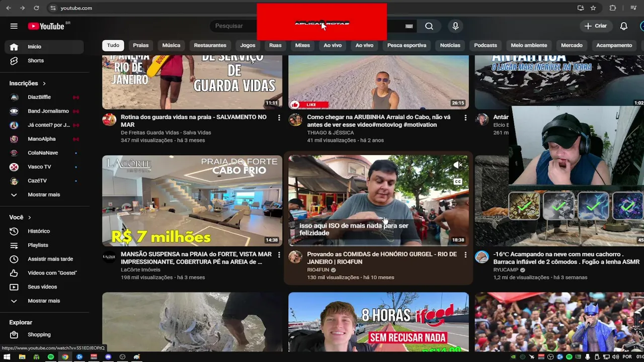This screenshot has width=644, height=362.
Task: Start voice search with microphone icon
Action: (x=455, y=26)
